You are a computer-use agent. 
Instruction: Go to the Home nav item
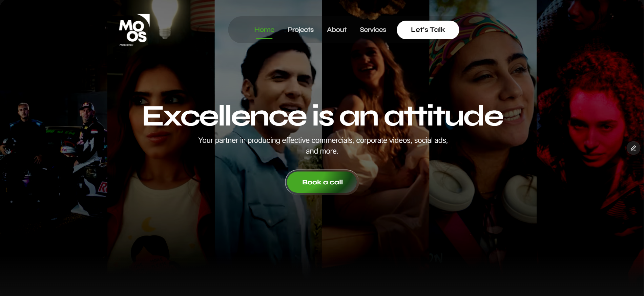pos(264,30)
